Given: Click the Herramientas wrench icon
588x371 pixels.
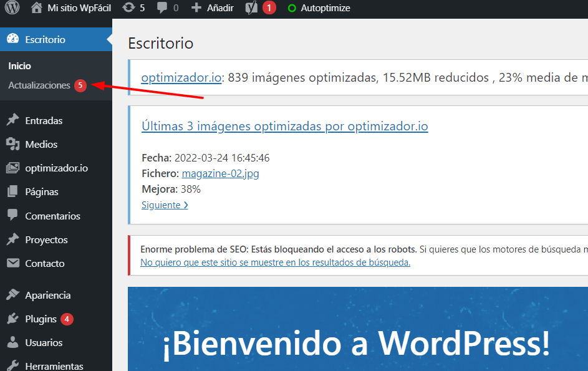Looking at the screenshot, I should [12, 366].
